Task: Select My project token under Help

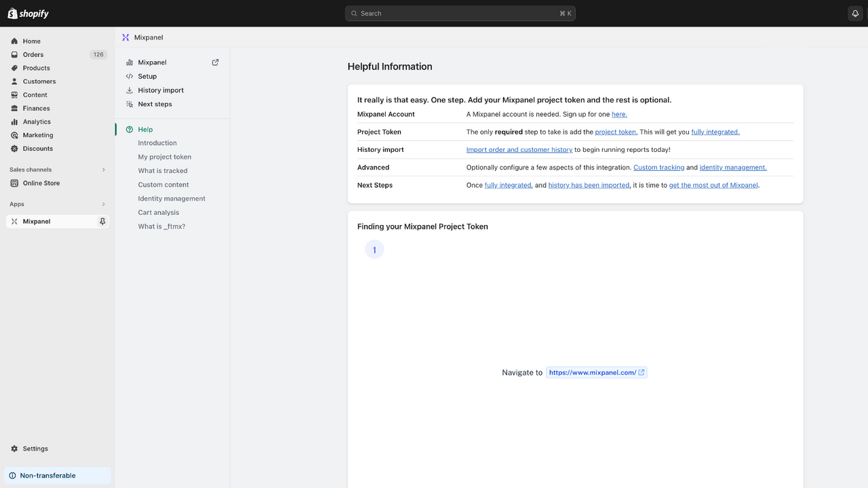Action: (165, 157)
